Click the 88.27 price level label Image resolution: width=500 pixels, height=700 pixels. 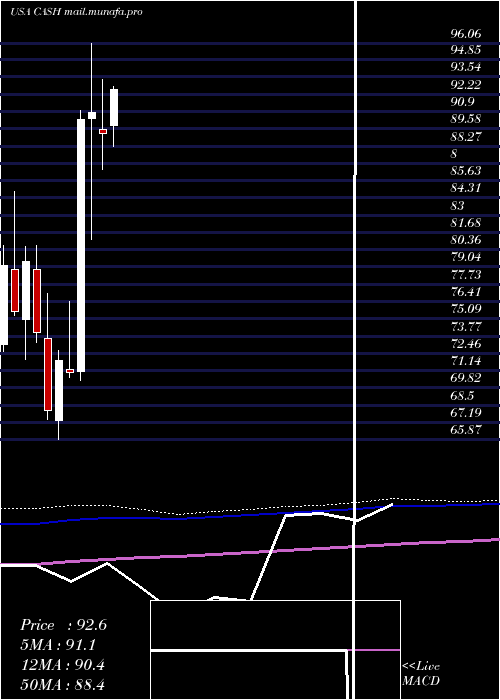[x=466, y=137]
